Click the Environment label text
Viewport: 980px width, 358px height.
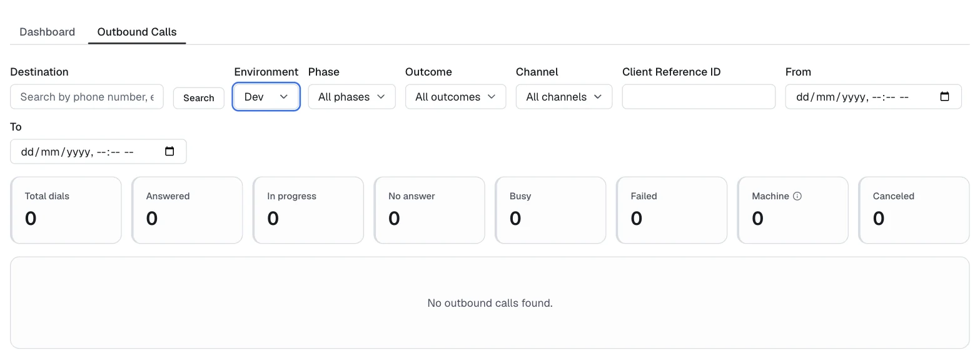click(x=266, y=72)
